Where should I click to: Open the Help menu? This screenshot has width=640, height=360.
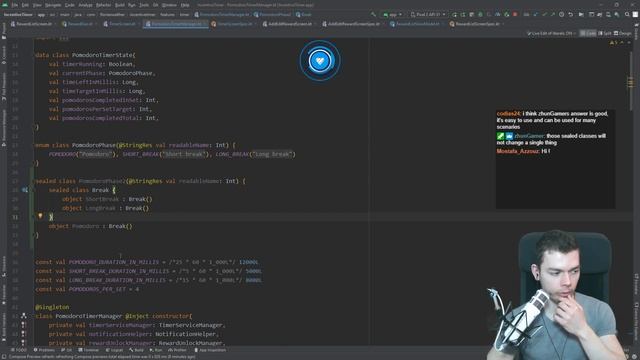tap(185, 5)
